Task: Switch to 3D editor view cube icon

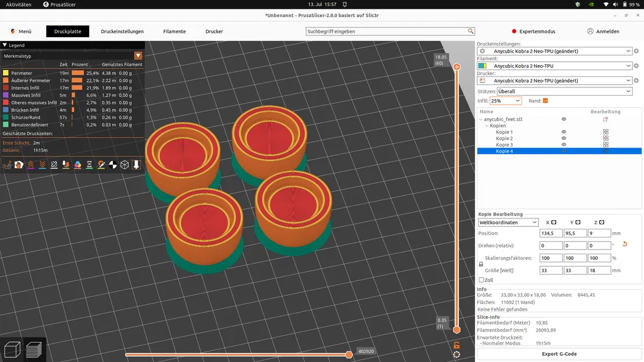Action: click(12, 350)
